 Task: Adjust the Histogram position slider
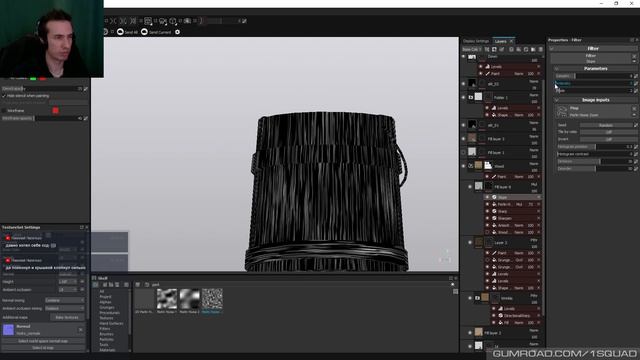(595, 147)
